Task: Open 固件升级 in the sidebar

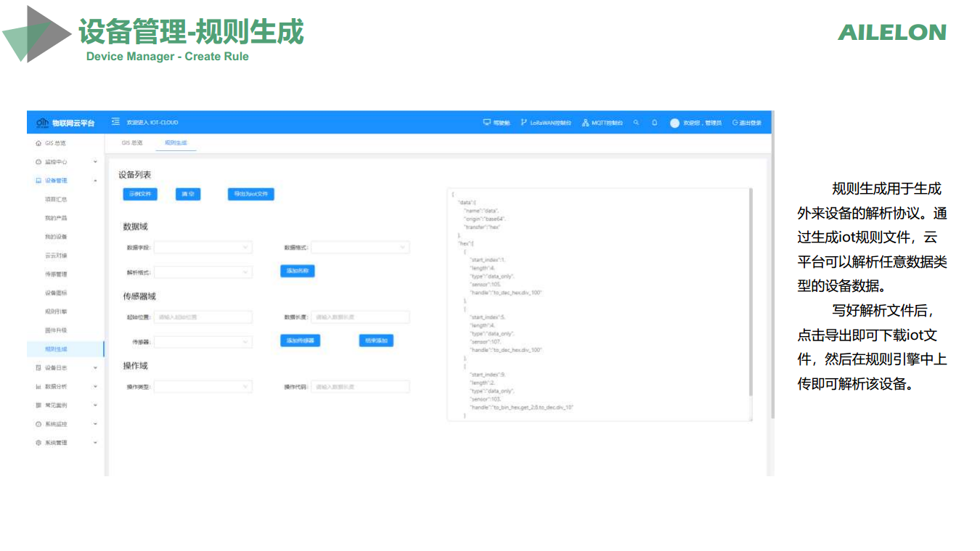Action: 56,330
